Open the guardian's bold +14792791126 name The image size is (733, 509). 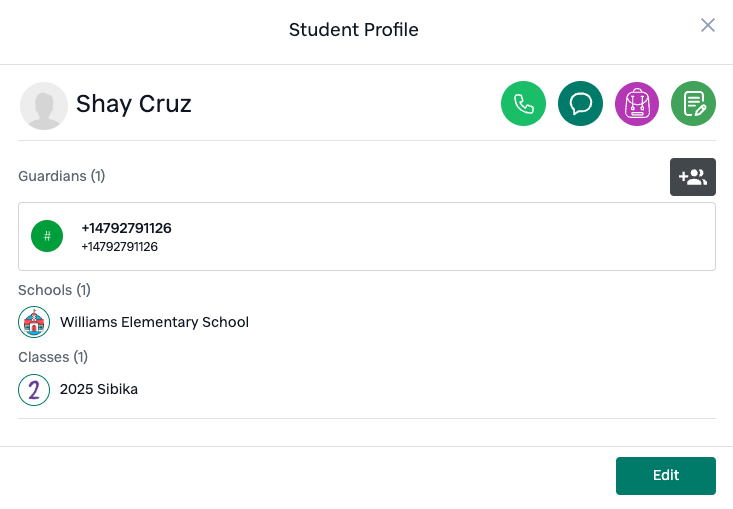coord(126,228)
